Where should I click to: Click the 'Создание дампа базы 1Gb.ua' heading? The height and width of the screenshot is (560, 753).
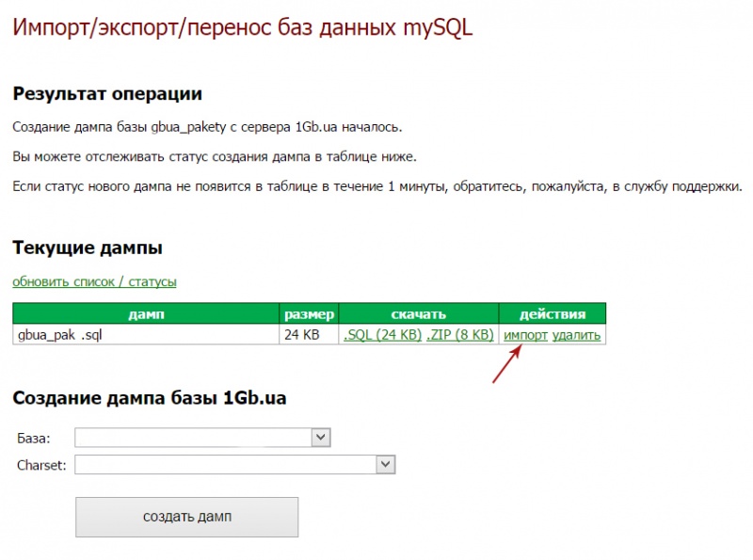(x=150, y=397)
